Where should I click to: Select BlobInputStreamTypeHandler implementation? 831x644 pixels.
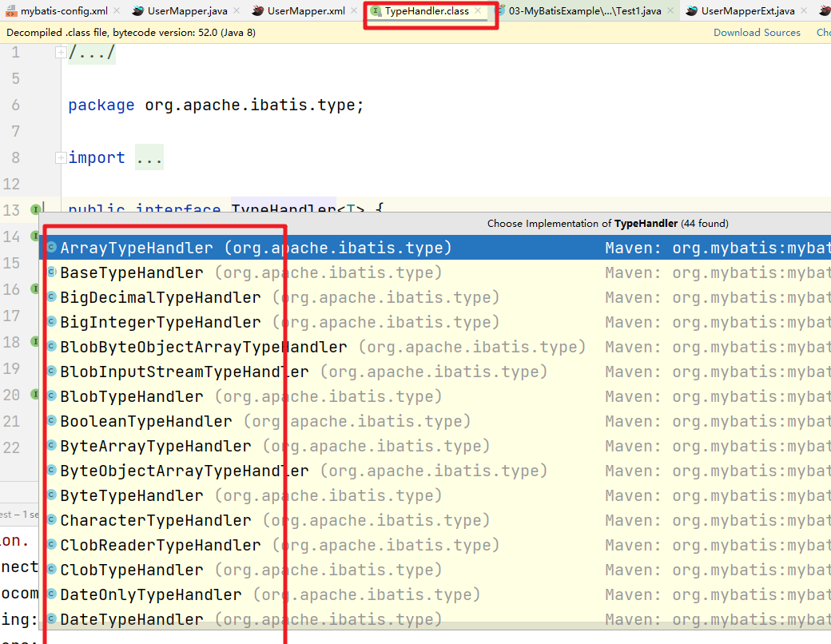click(435, 372)
